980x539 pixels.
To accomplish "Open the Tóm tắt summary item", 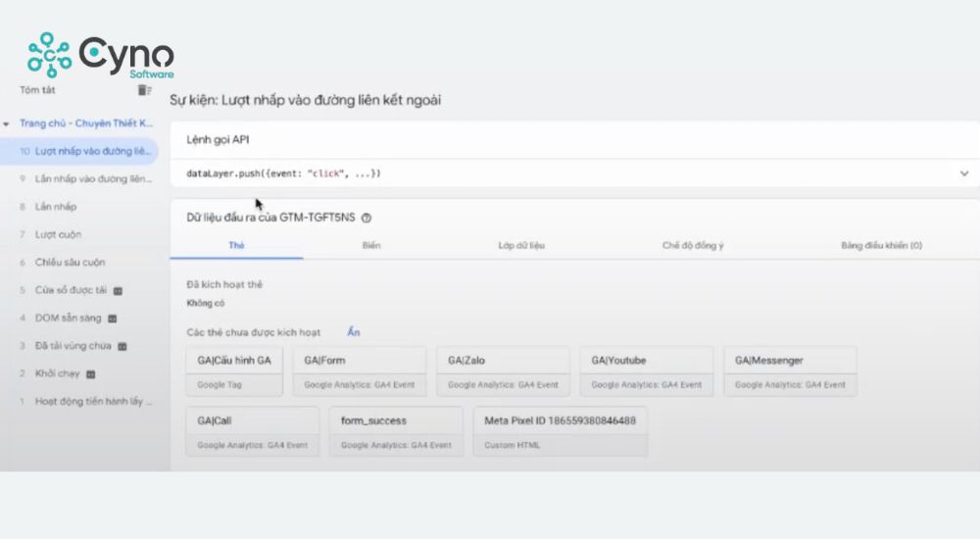I will click(36, 90).
